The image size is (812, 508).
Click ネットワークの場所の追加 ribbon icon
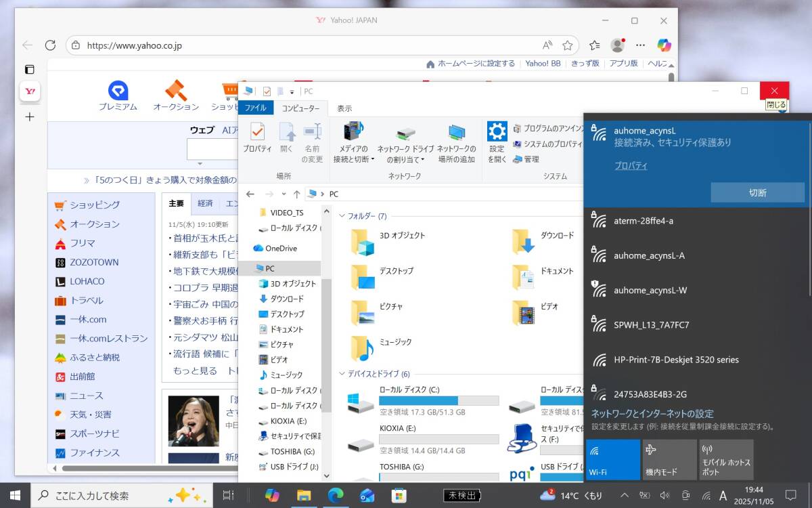pos(456,143)
